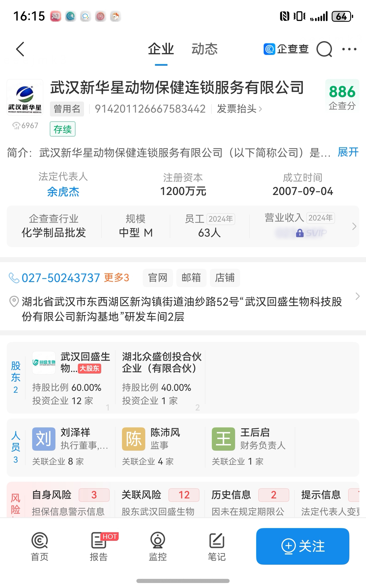Tap the 回盛生物 shareholder logo
This screenshot has height=588, width=366.
pyautogui.click(x=44, y=363)
